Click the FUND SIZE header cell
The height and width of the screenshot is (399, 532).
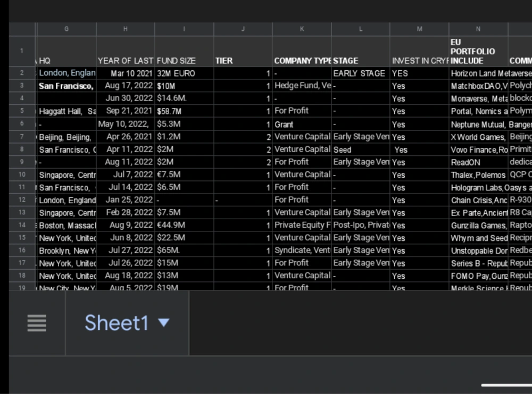(184, 52)
